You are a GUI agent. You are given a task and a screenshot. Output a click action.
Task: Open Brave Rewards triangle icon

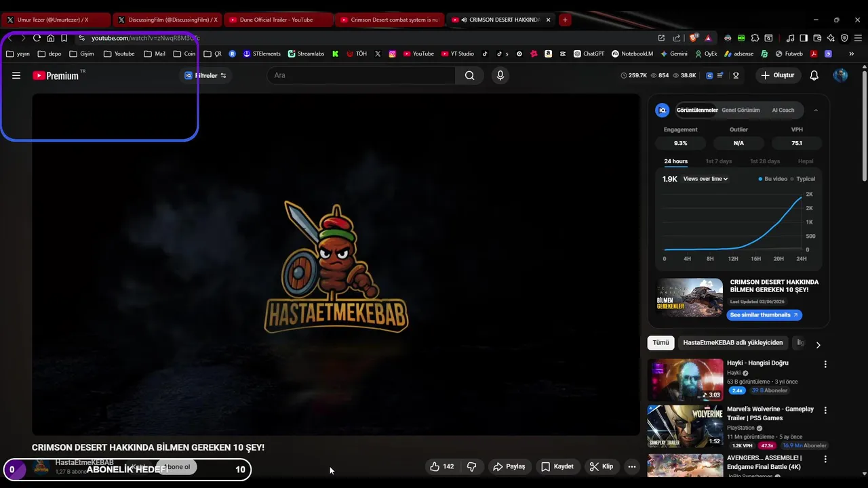pyautogui.click(x=708, y=38)
